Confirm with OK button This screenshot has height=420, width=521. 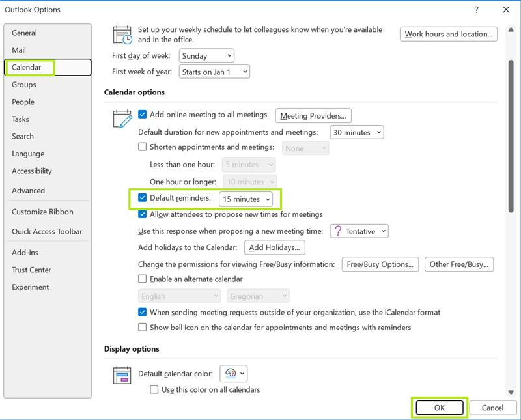(440, 408)
